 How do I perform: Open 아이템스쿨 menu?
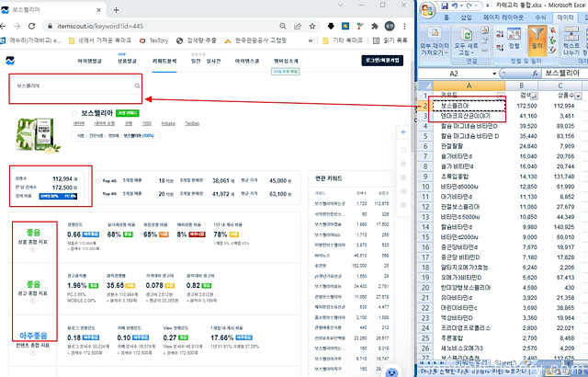click(x=247, y=61)
